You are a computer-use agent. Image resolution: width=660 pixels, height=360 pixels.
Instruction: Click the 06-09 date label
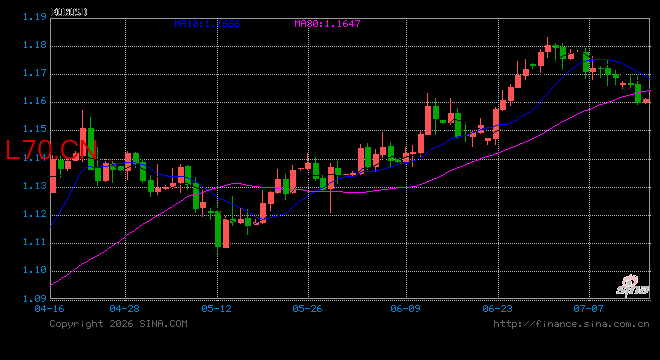[405, 309]
